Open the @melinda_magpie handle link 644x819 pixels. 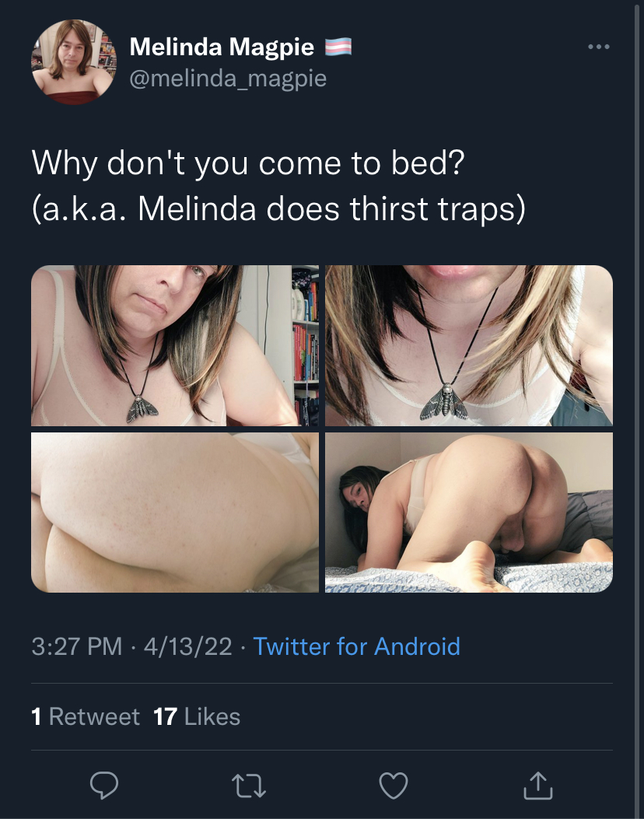coord(228,79)
